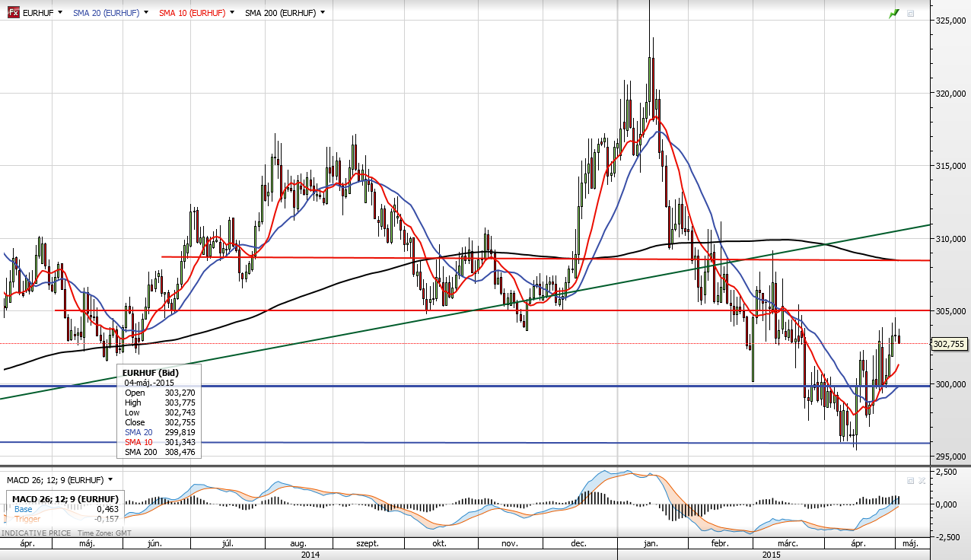Click the 320,000 price axis label
Viewport: 971px width, 560px height.
(x=951, y=94)
